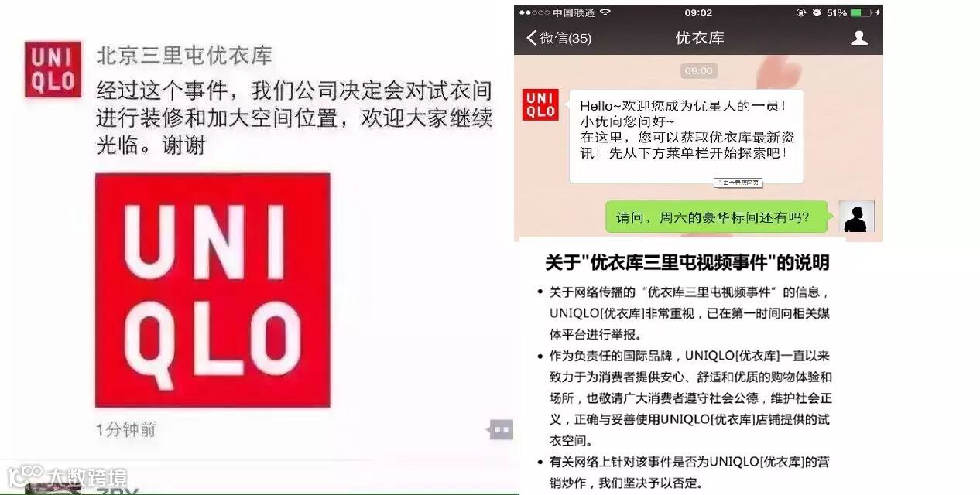Select the Hello welcome message bubble

point(686,136)
